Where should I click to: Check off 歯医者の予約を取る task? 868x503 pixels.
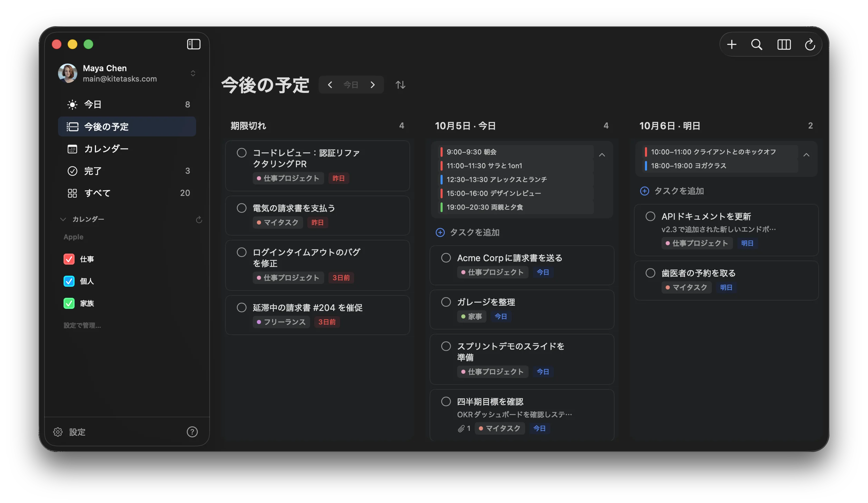point(650,273)
